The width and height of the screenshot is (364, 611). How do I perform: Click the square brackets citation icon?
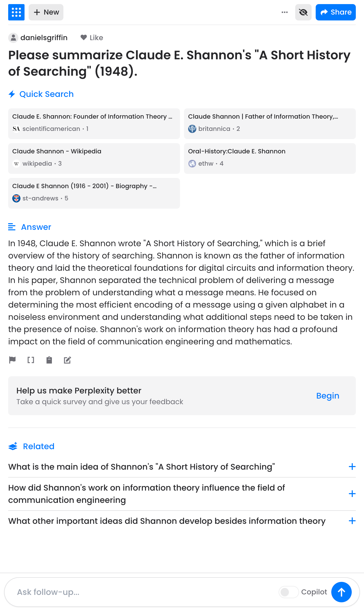[31, 360]
